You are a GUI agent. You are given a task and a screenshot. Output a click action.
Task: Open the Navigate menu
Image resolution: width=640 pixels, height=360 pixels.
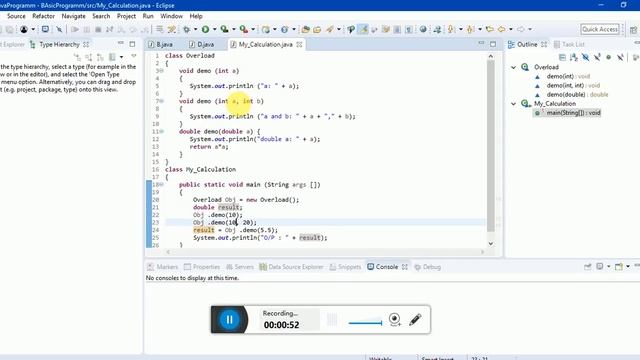click(x=73, y=16)
